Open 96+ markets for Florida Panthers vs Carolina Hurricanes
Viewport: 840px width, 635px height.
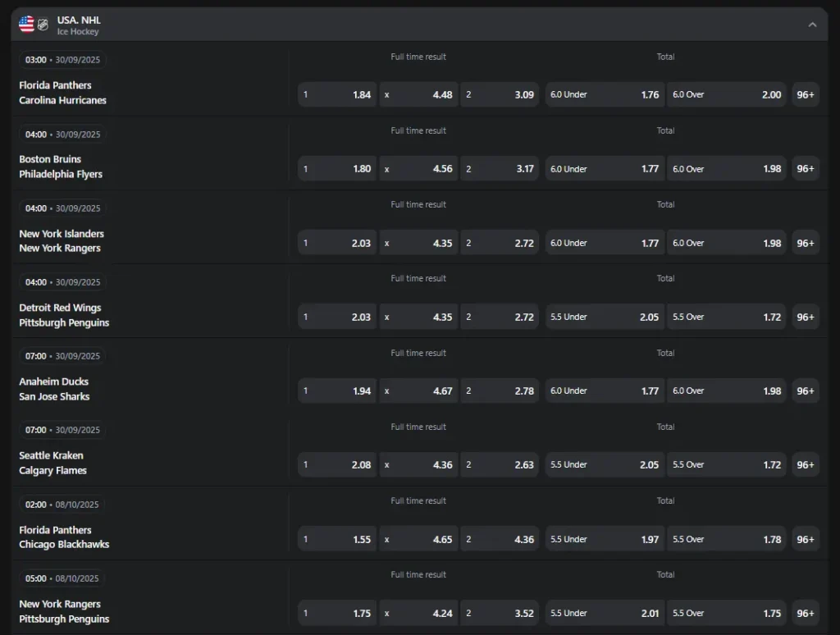805,94
